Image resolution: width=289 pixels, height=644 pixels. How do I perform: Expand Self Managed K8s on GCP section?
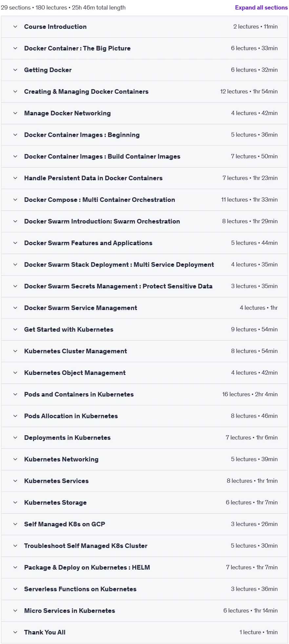pos(144,524)
